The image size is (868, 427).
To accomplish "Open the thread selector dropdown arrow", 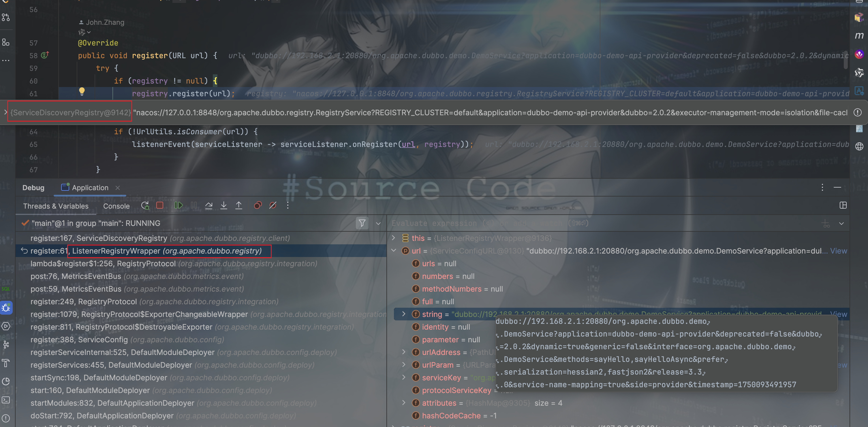I will coord(378,223).
